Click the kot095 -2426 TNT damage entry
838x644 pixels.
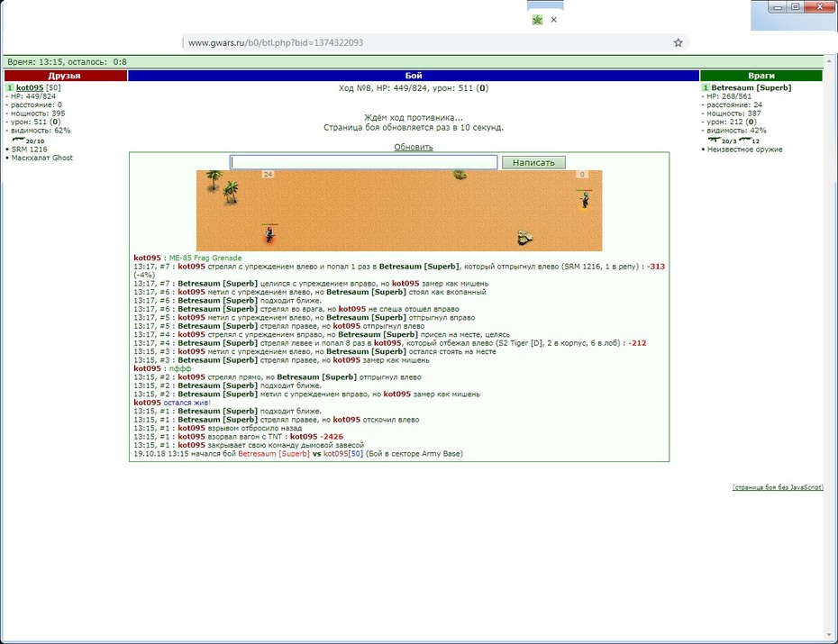[316, 437]
